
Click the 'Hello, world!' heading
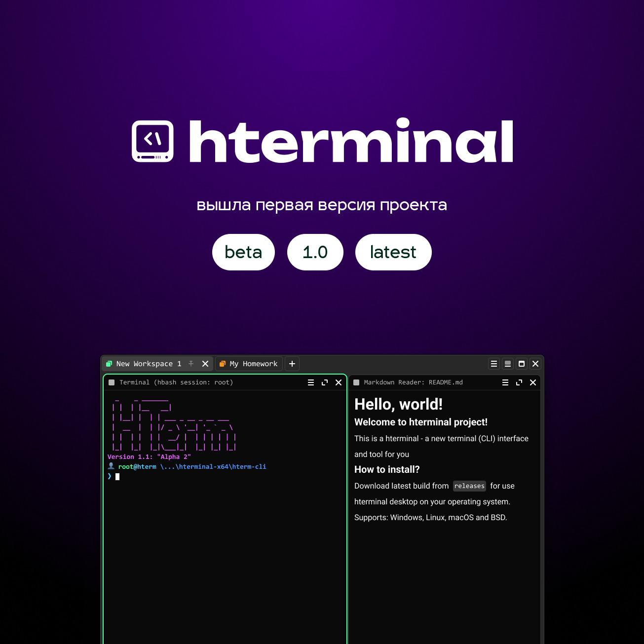click(398, 404)
